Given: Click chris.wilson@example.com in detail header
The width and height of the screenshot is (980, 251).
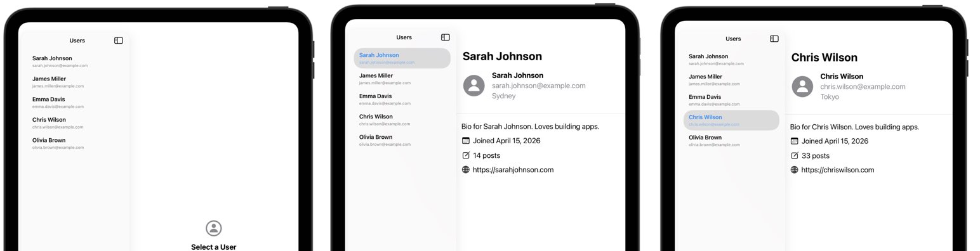Looking at the screenshot, I should (x=863, y=87).
